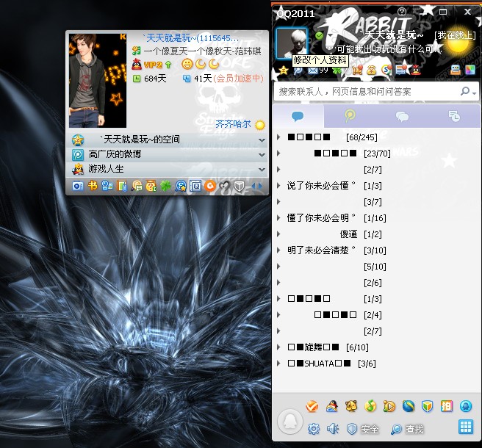Viewport: 482px width, 448px height.
Task: Click the help question mark in title bar
Action: click(401, 12)
